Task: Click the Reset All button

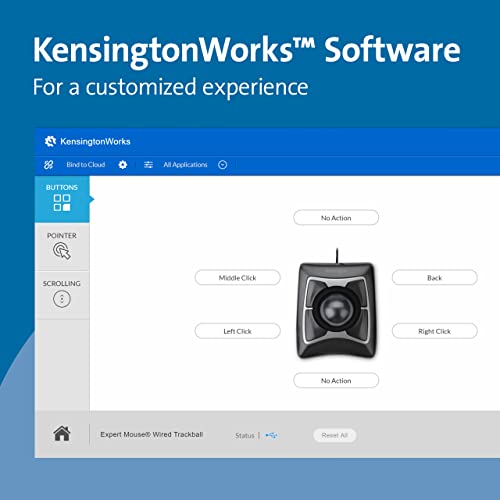Action: [x=335, y=435]
